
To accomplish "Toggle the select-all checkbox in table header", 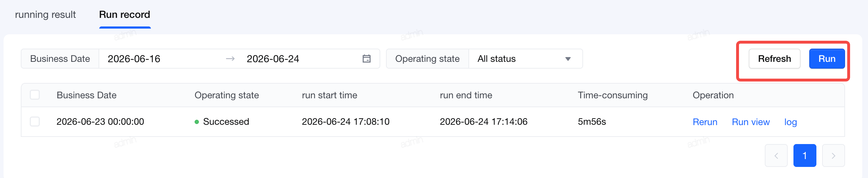I will tap(35, 95).
